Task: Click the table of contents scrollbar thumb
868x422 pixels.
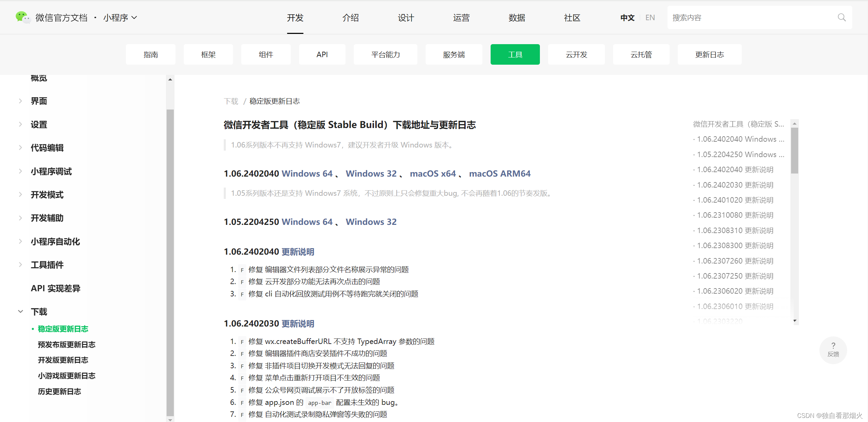Action: click(x=794, y=151)
